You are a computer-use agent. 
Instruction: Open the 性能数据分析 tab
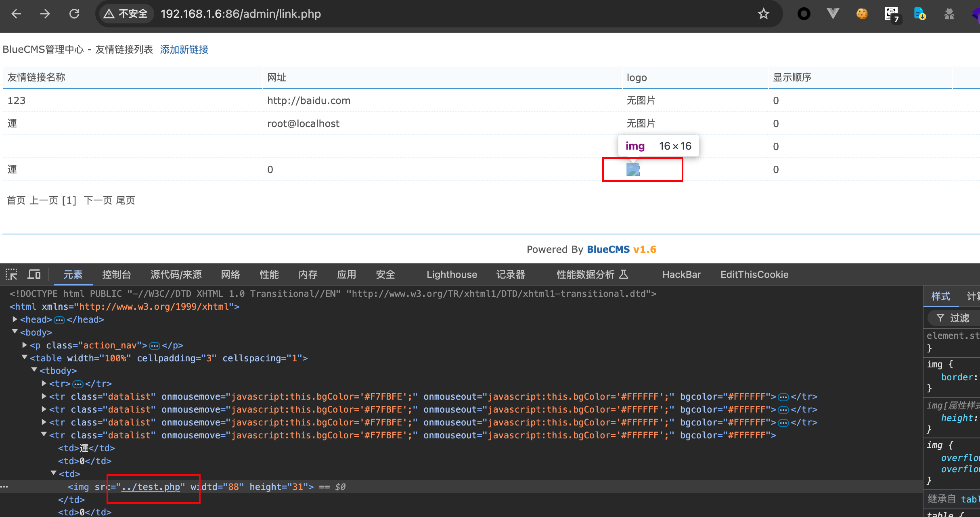592,275
